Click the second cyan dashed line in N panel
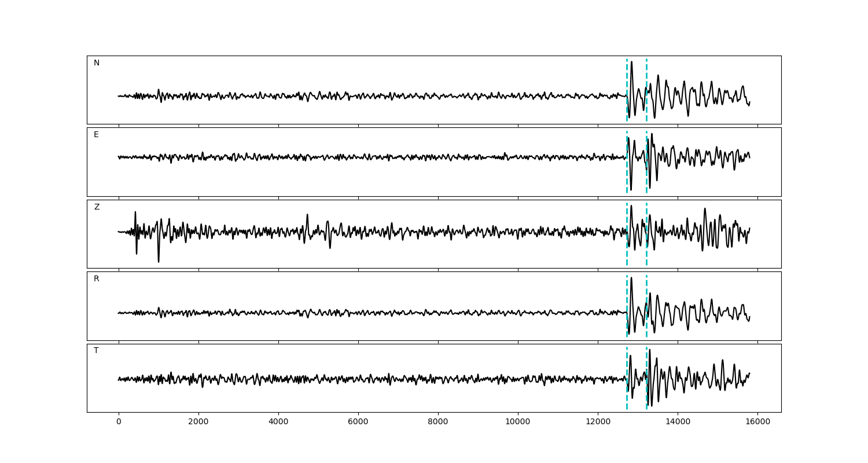The width and height of the screenshot is (868, 463). coord(646,75)
